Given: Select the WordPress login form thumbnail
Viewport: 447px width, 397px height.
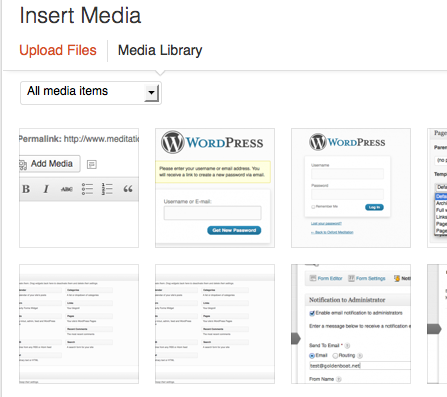Looking at the screenshot, I should pos(351,188).
